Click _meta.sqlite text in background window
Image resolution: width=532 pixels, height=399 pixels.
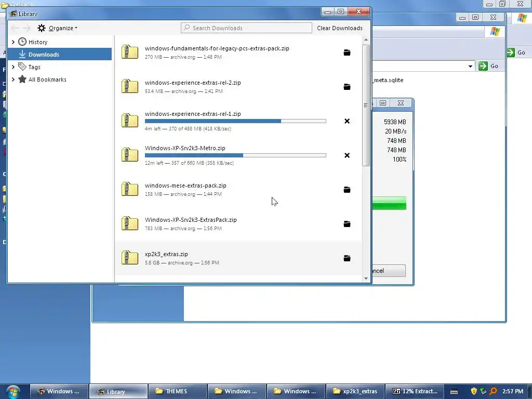388,80
